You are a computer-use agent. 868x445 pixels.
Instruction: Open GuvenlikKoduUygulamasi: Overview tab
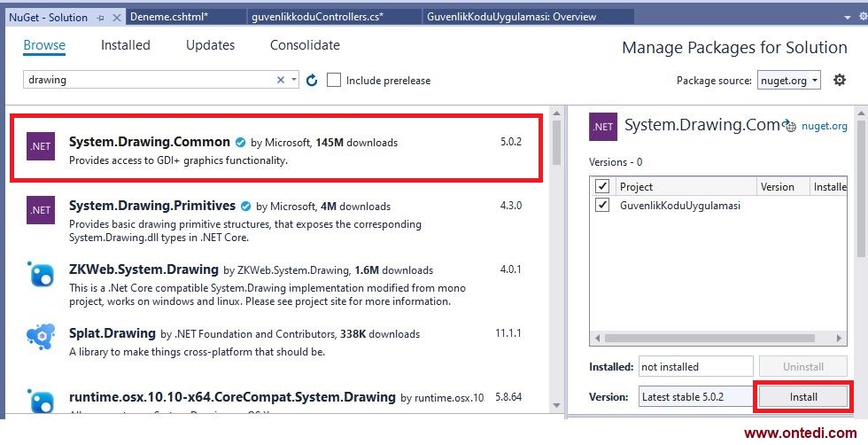pos(528,17)
